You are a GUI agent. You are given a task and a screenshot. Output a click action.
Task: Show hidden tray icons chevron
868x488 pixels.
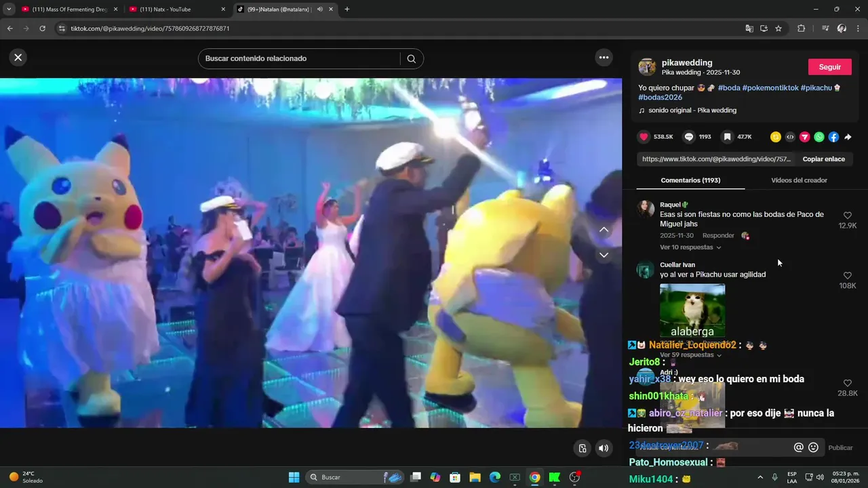[x=759, y=477]
